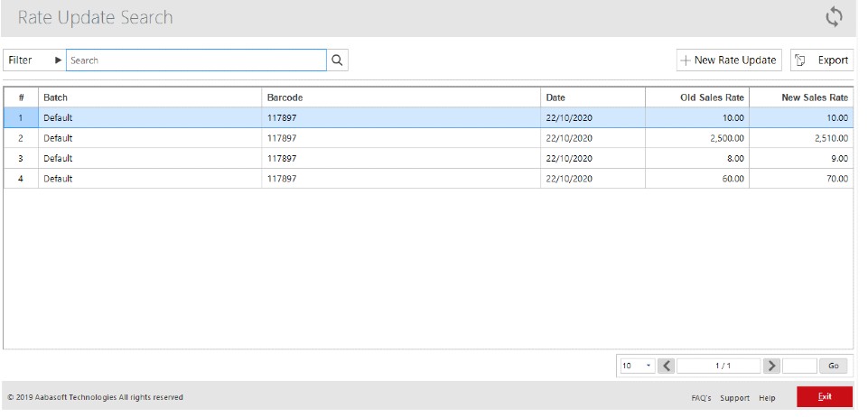Sort by the Barcode column header
The width and height of the screenshot is (868, 417).
(285, 97)
